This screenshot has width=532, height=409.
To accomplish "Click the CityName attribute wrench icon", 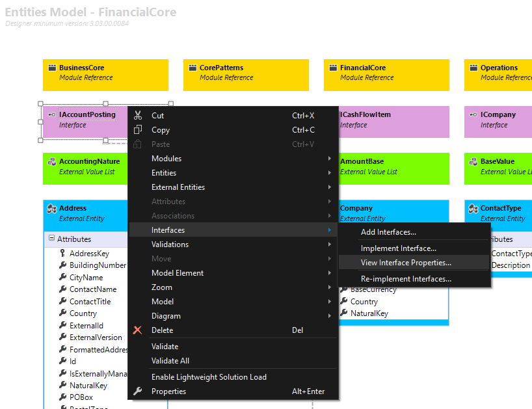I will point(62,277).
